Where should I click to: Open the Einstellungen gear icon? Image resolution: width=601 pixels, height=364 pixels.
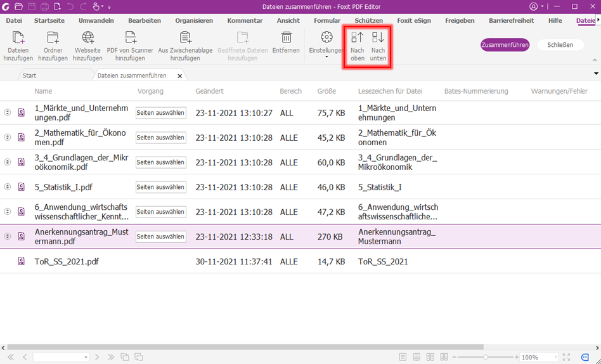tap(326, 37)
